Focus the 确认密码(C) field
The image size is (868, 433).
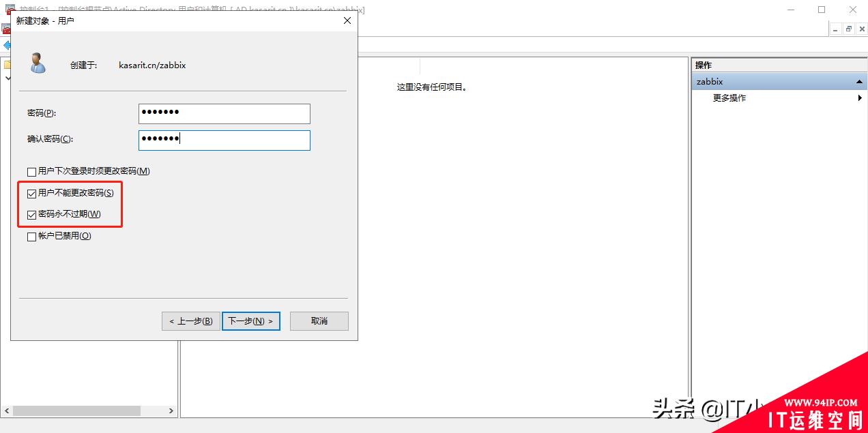(224, 140)
